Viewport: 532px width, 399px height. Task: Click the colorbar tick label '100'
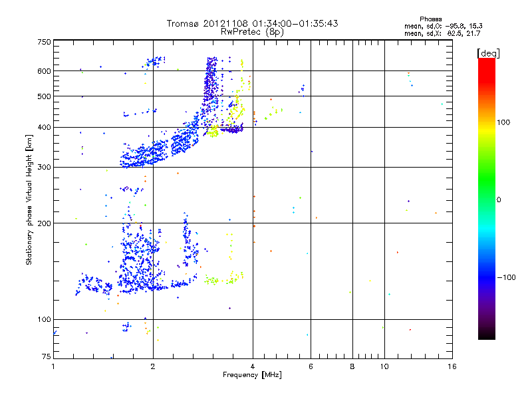tap(503, 122)
